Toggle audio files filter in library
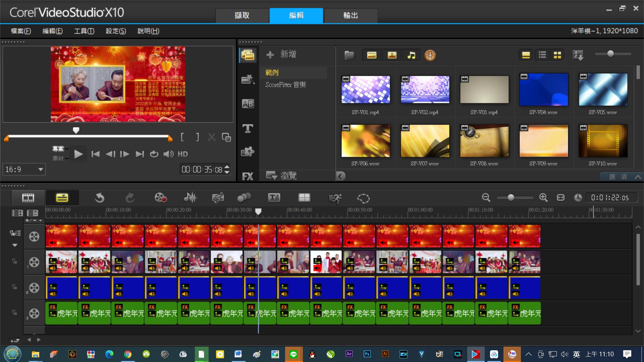 [411, 55]
